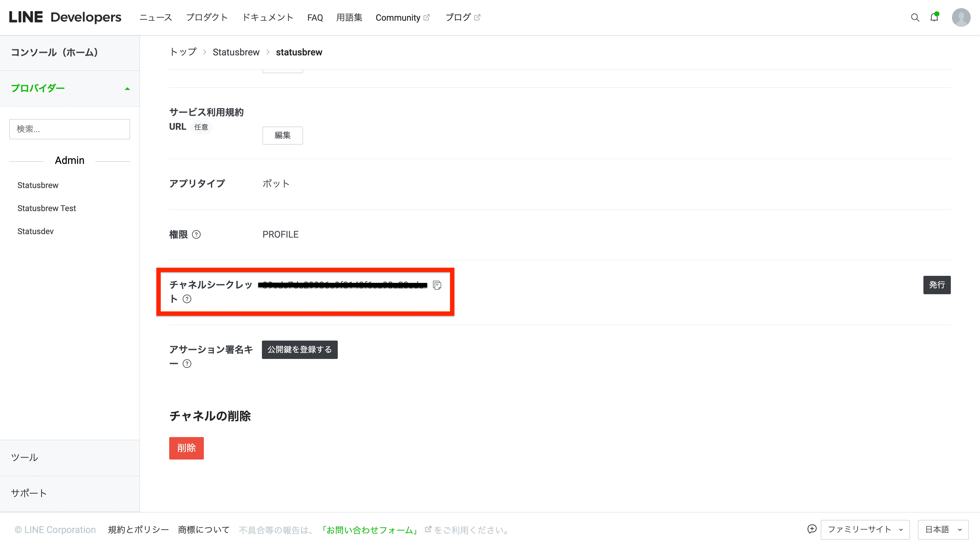This screenshot has height=547, width=980.
Task: Open FAQ in top navigation
Action: click(x=315, y=17)
